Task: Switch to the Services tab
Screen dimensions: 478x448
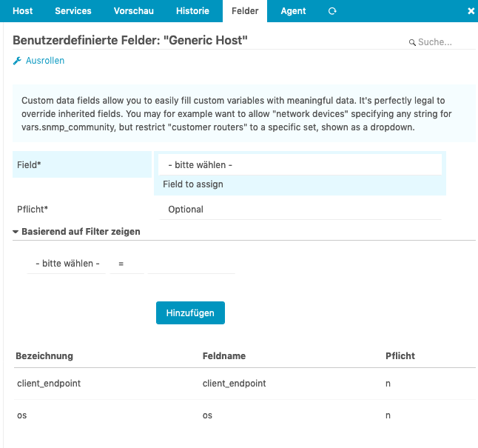Action: pos(73,11)
